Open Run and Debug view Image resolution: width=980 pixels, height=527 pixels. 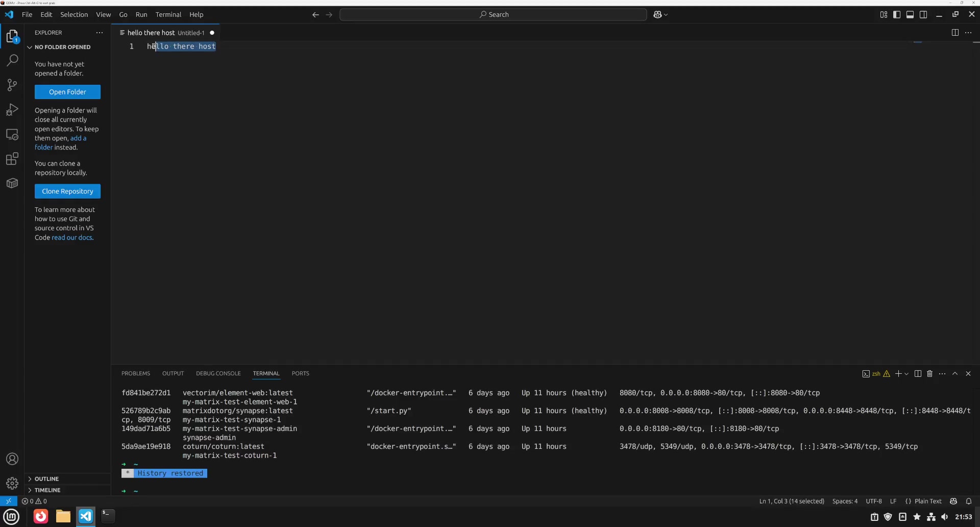pos(12,110)
